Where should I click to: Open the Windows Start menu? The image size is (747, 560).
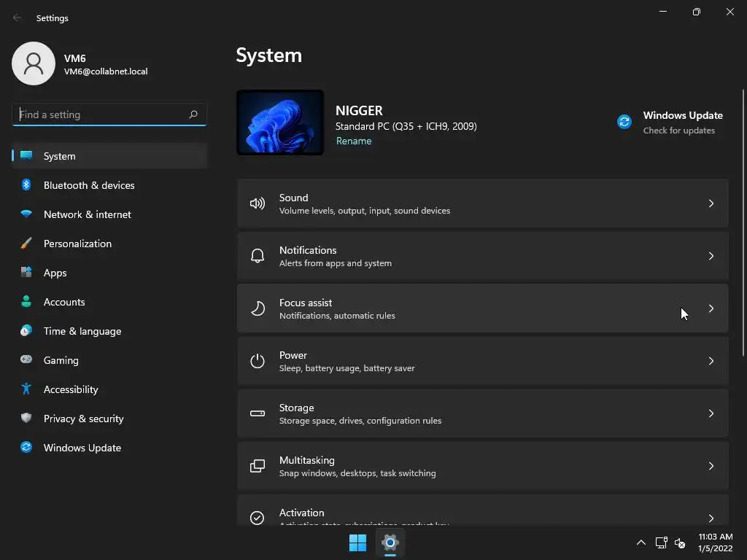[x=357, y=542]
